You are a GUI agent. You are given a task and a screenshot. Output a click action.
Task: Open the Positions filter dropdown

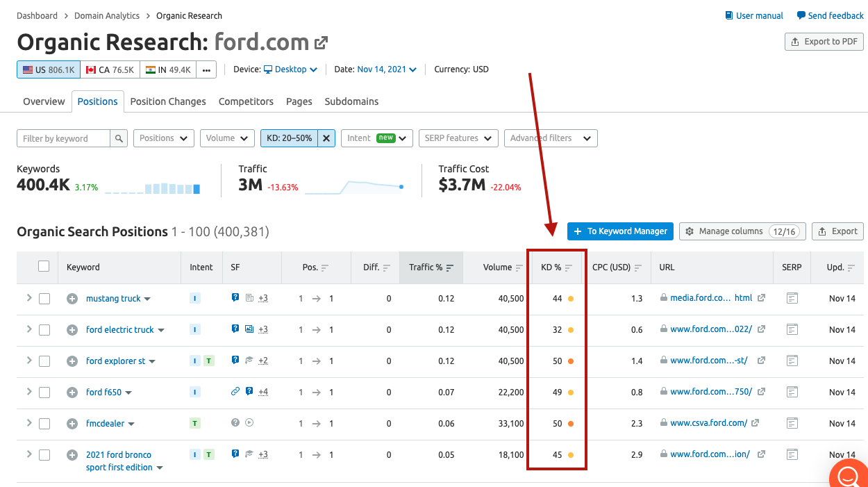(x=163, y=138)
